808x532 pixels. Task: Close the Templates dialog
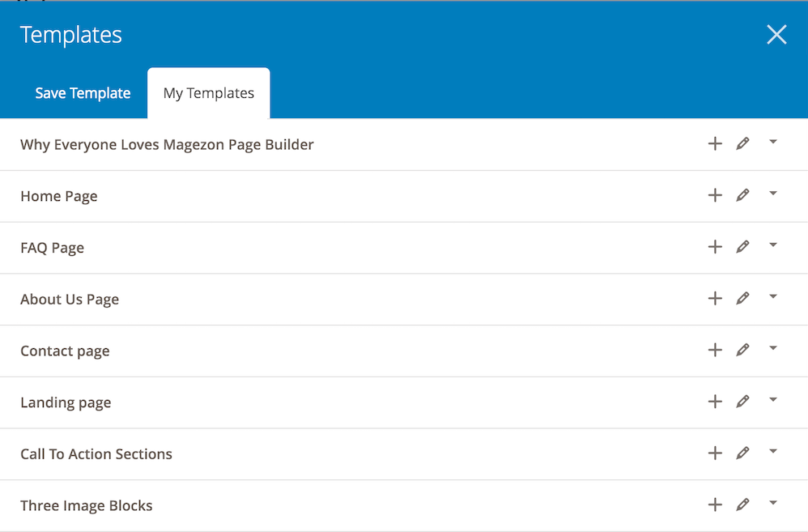coord(776,35)
